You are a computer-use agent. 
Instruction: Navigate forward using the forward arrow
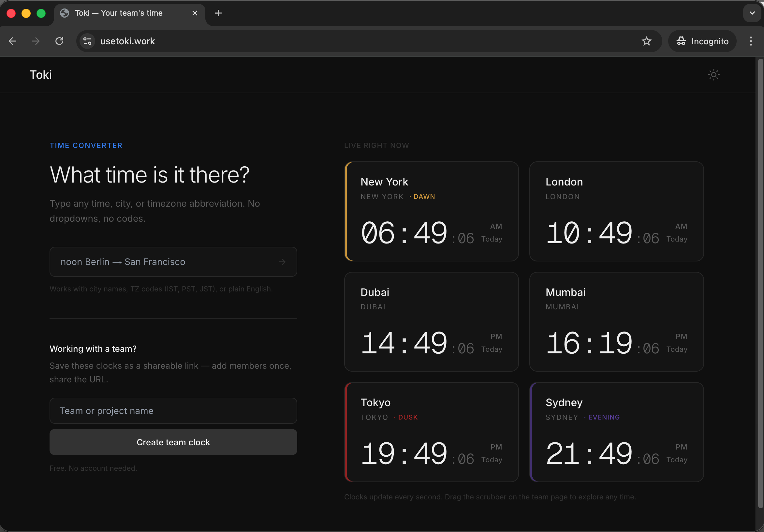35,41
